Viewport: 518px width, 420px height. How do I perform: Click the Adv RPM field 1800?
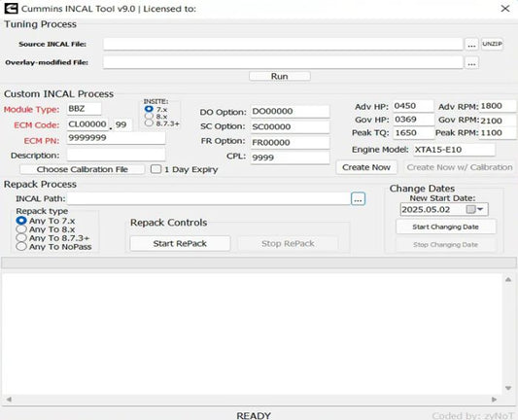(498, 106)
